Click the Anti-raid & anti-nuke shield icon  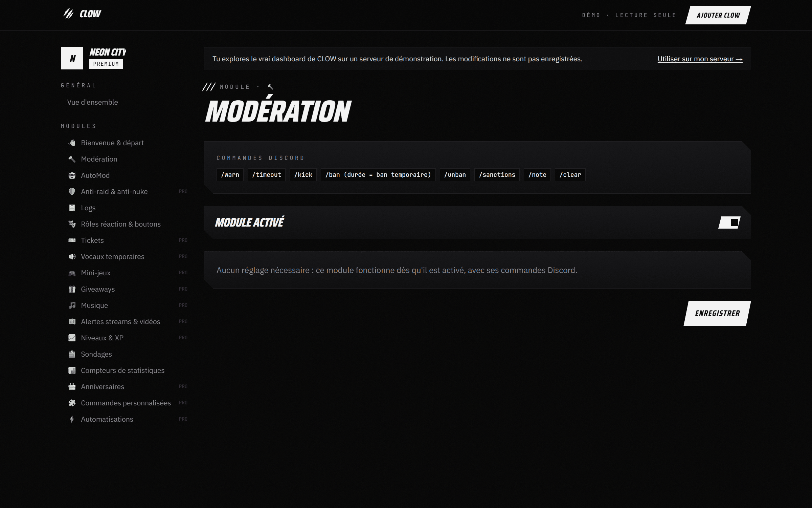point(72,192)
